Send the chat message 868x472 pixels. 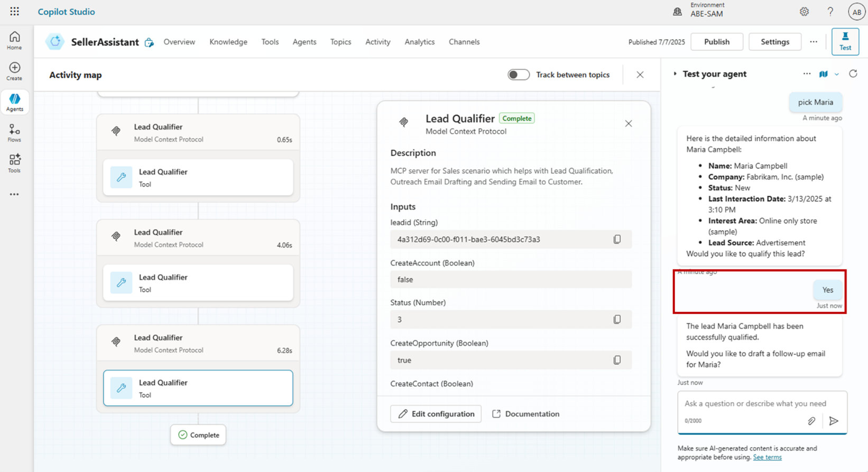(834, 421)
